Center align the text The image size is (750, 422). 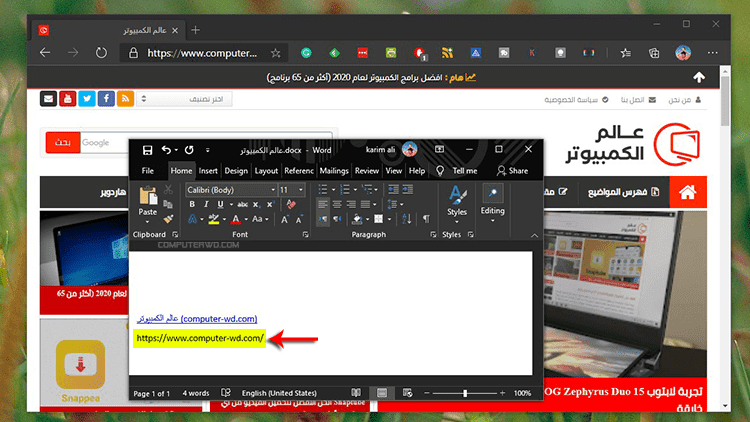click(x=337, y=204)
